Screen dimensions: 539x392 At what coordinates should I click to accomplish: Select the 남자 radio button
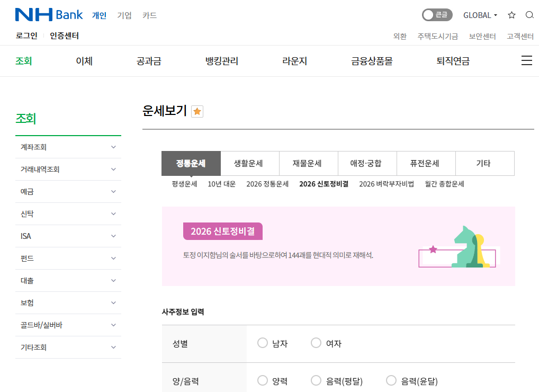pyautogui.click(x=263, y=343)
